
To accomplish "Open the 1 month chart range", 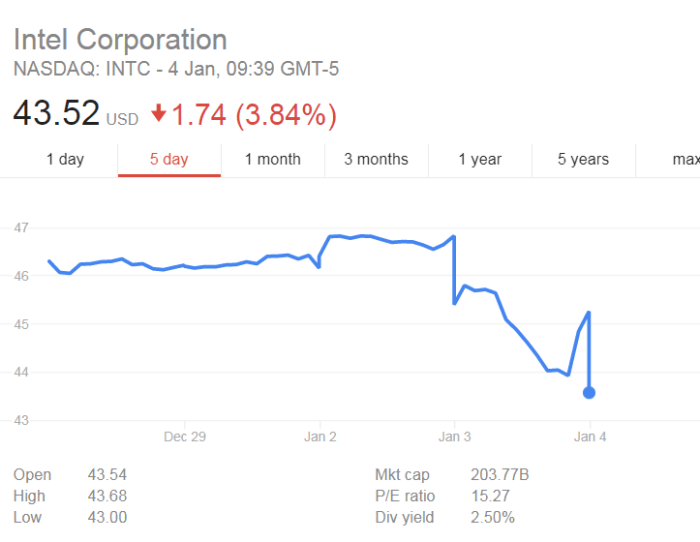I will coord(272,159).
